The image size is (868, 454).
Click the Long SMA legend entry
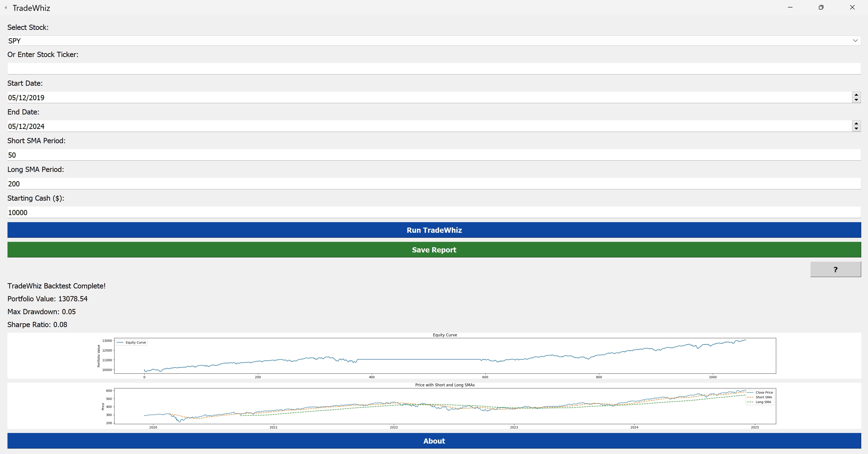(759, 402)
